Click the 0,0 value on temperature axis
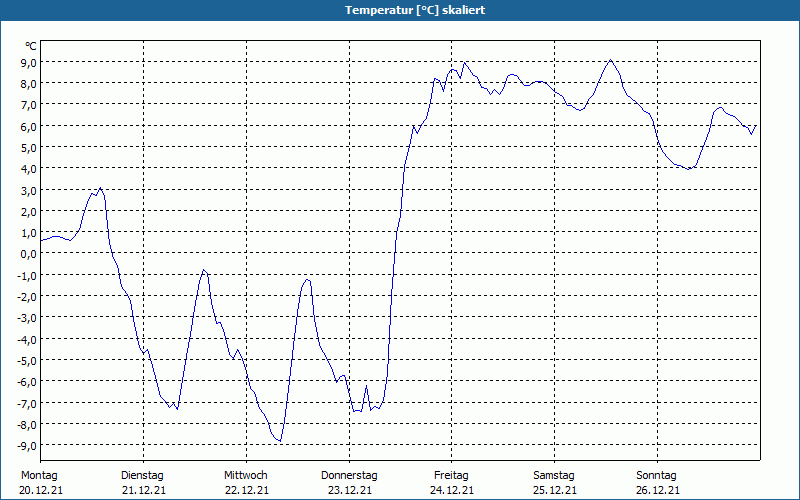This screenshot has width=800, height=500. 28,254
